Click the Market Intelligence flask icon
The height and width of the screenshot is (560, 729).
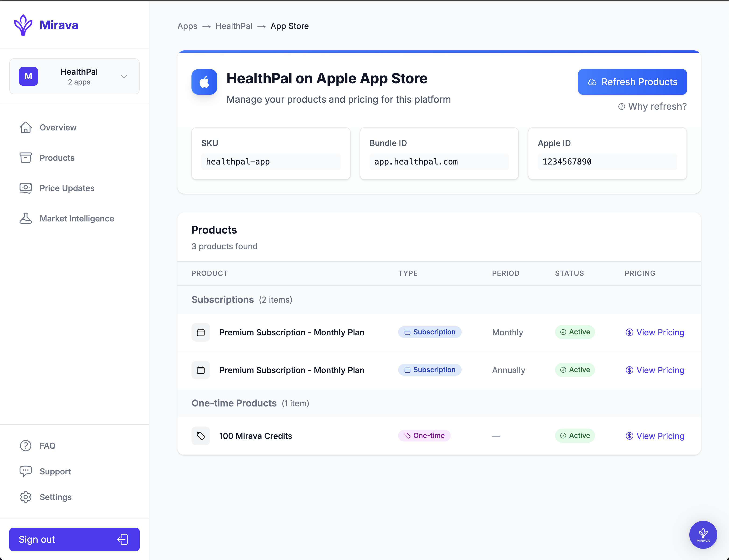click(x=26, y=218)
